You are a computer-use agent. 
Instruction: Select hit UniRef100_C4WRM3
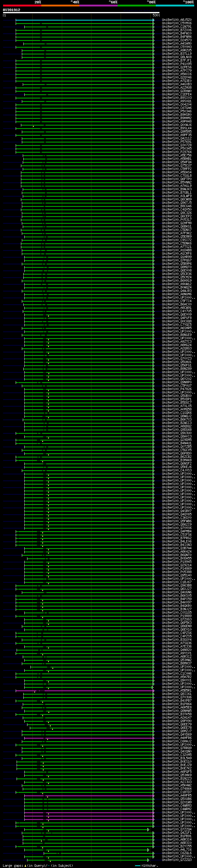click(177, 806)
